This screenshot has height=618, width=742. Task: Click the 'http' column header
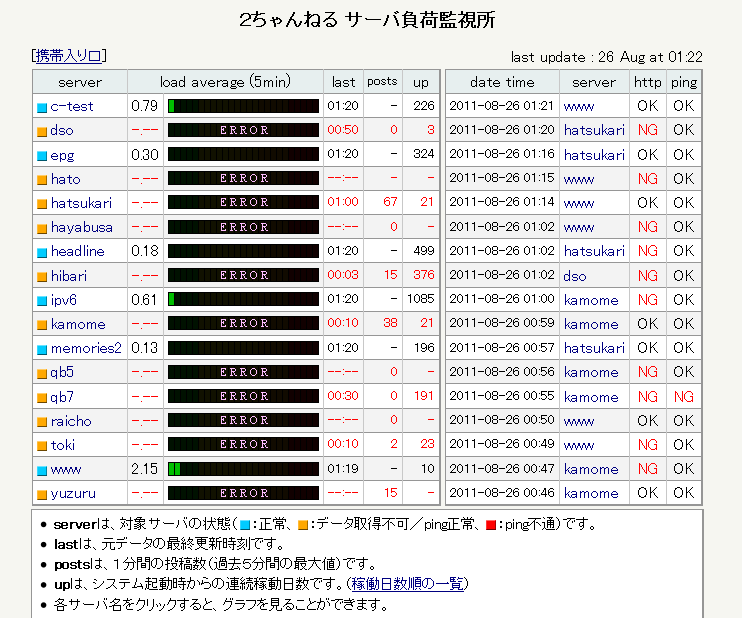647,82
